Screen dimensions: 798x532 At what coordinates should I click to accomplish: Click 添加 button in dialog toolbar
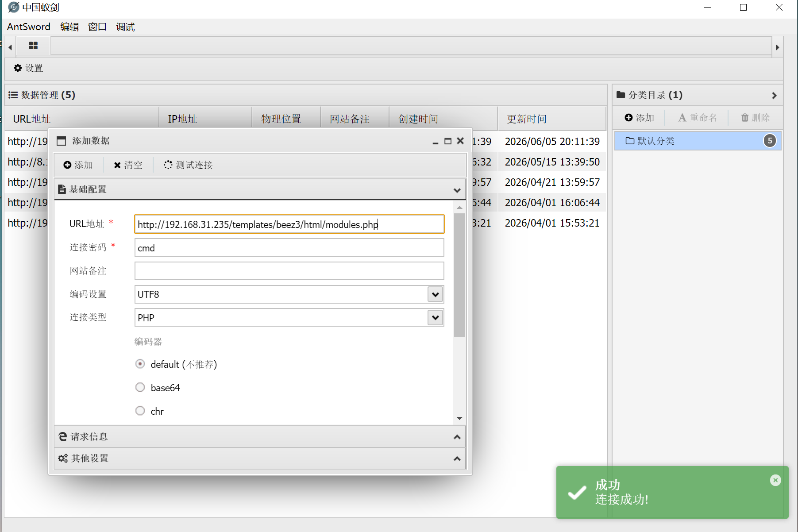coord(78,165)
